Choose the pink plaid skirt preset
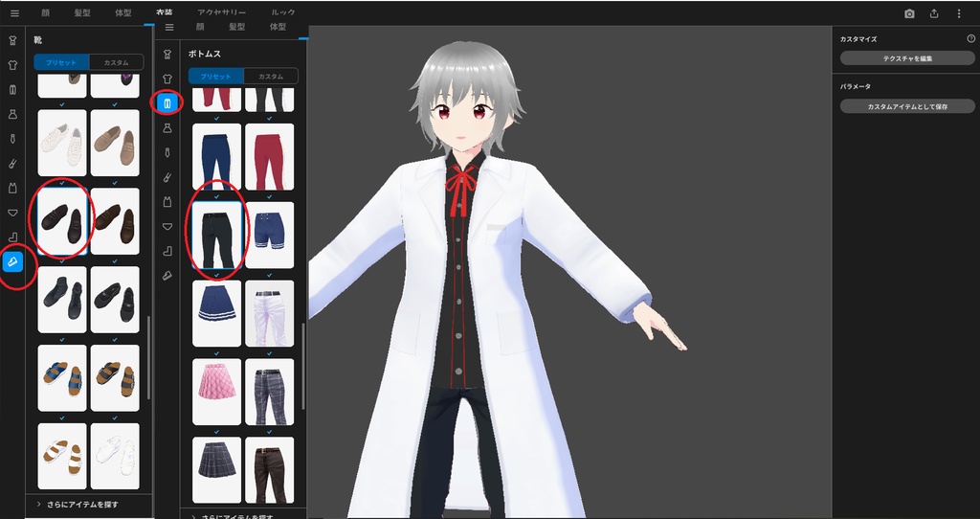Screen dimensions: 980x519 tap(217, 392)
